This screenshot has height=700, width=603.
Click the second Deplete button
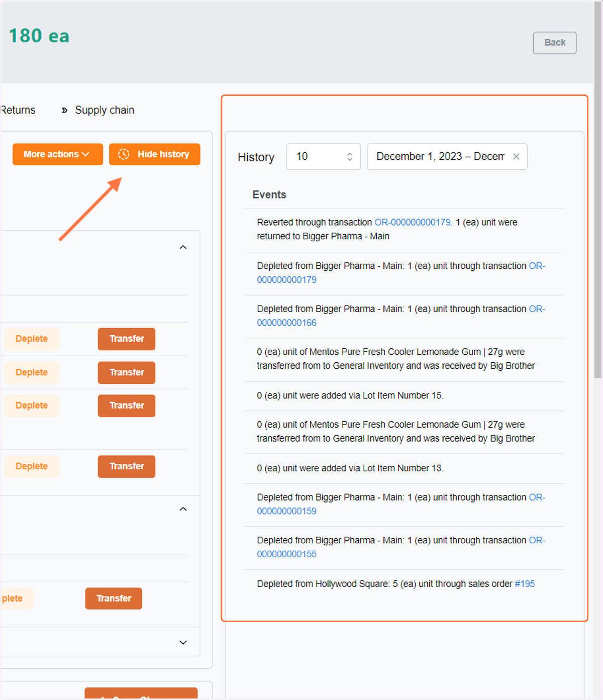click(x=32, y=373)
